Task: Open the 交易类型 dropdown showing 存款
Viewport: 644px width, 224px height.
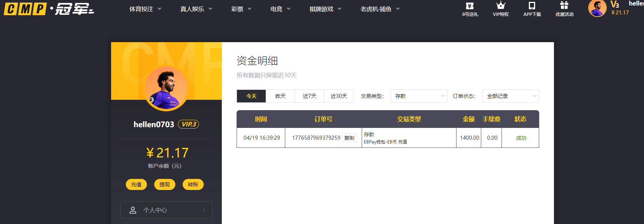Action: coord(419,96)
